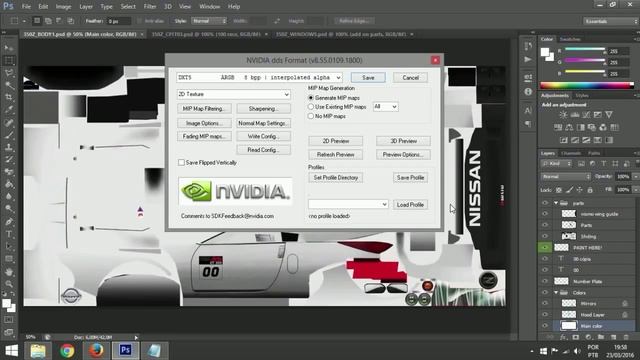Toggle visibility of Number Plate layer

[545, 281]
